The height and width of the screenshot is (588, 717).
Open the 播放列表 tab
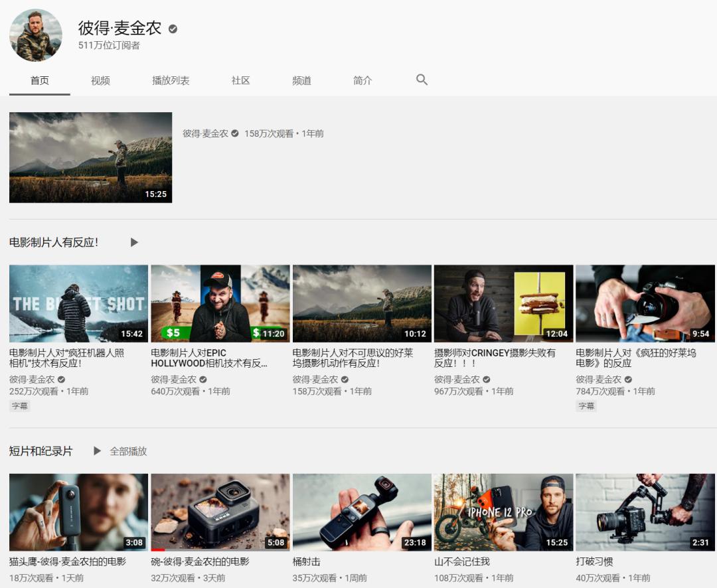[x=170, y=80]
